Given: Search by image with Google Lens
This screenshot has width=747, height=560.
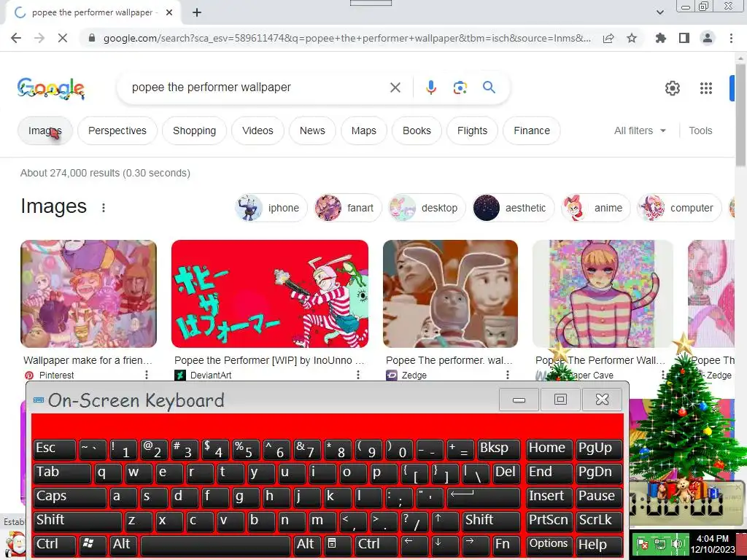Looking at the screenshot, I should pyautogui.click(x=460, y=87).
